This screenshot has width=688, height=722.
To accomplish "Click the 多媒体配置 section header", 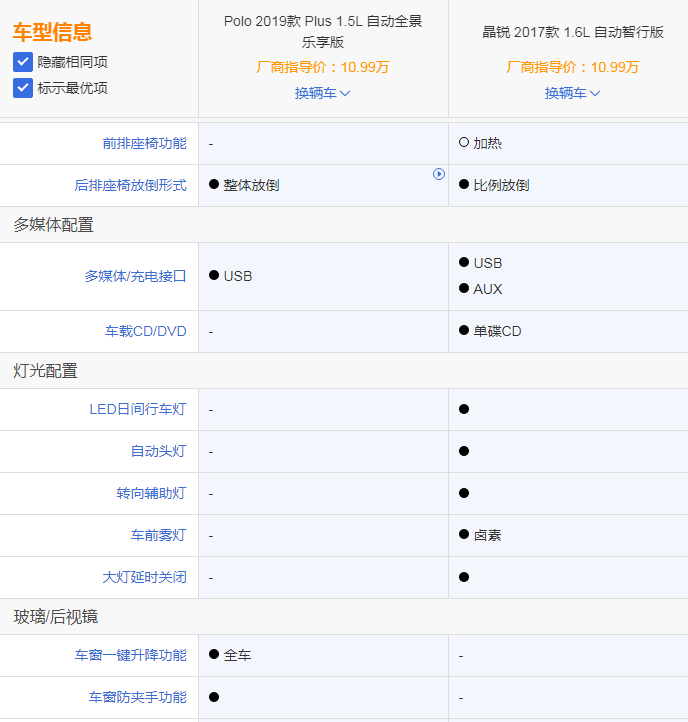I will click(x=53, y=225).
